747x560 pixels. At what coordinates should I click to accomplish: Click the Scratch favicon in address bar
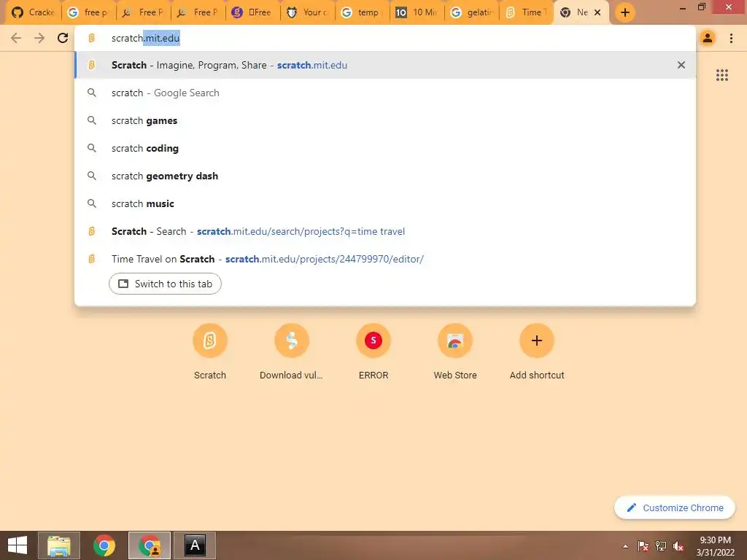click(x=91, y=38)
